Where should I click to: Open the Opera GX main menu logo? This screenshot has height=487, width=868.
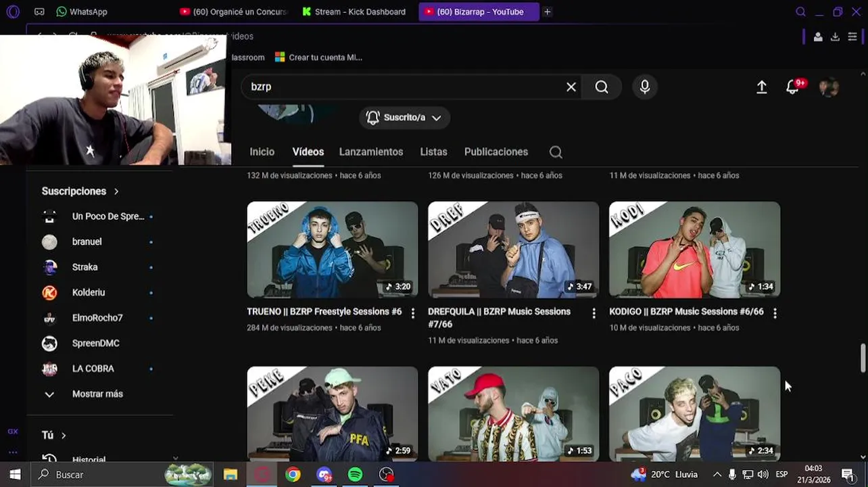click(x=13, y=11)
